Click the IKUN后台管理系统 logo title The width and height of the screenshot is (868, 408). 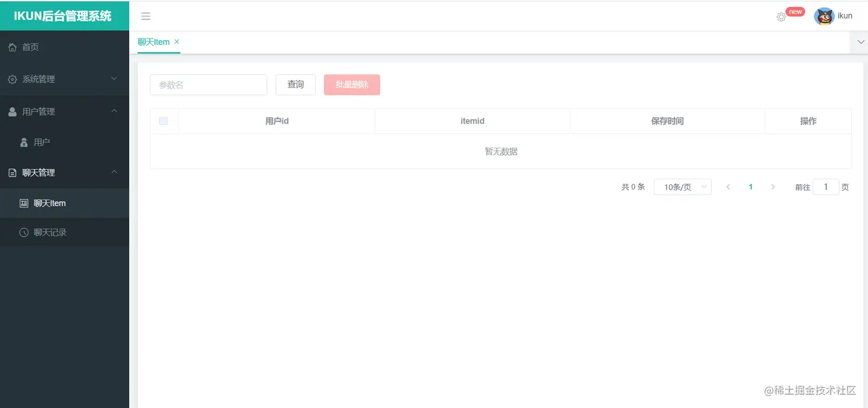tap(63, 16)
